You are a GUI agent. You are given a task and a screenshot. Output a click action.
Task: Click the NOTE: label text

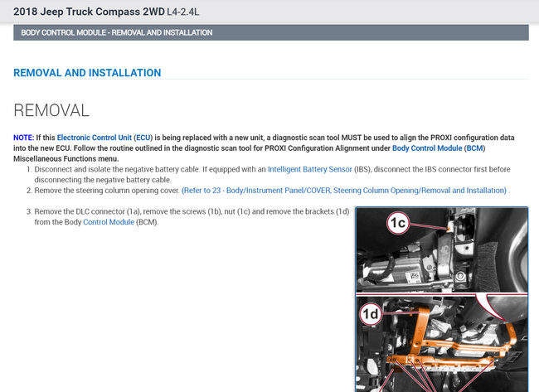coord(24,138)
